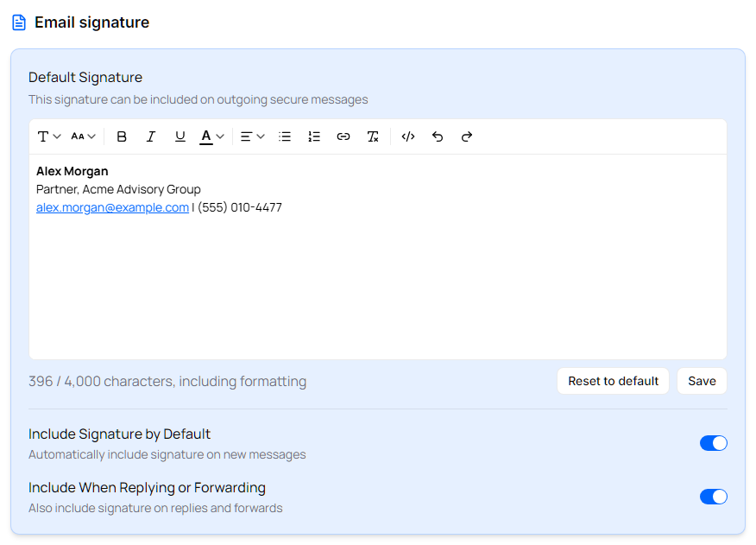Add a hyperlink with the link icon
756x545 pixels.
[x=343, y=136]
